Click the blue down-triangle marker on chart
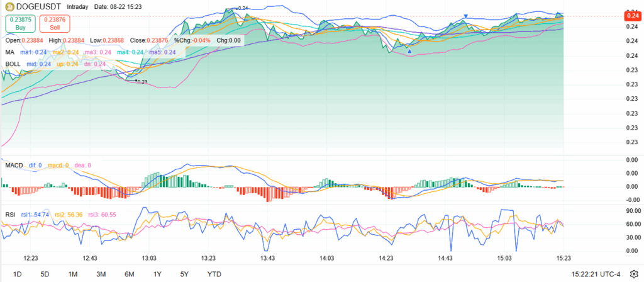Screen dimensions: 644x282 point(465,16)
